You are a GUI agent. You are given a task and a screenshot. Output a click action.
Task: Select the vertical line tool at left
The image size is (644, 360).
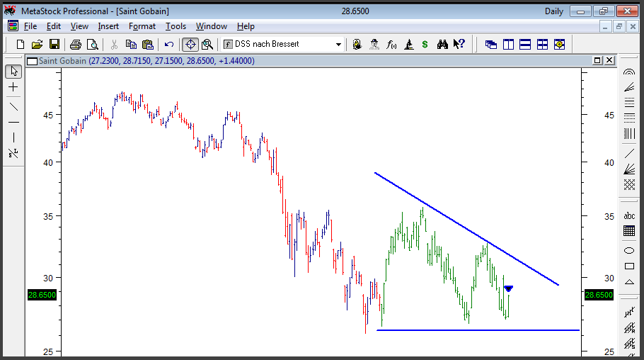point(13,137)
